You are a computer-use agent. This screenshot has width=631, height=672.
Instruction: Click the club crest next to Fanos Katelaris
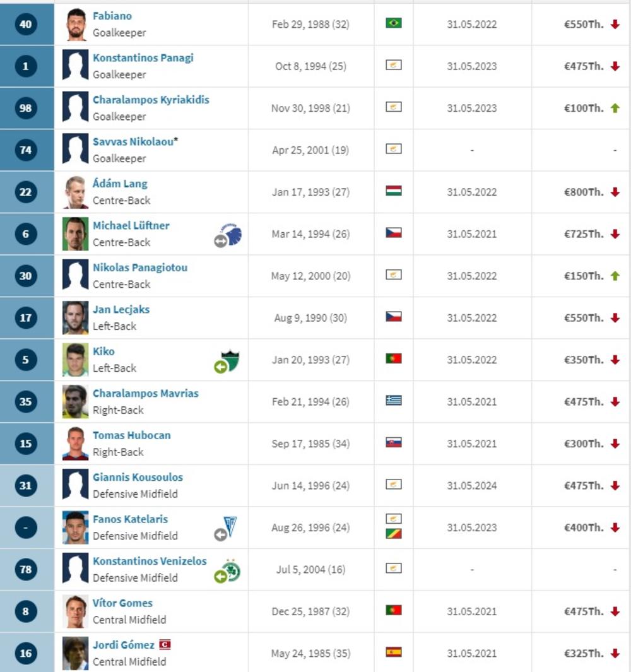point(230,528)
